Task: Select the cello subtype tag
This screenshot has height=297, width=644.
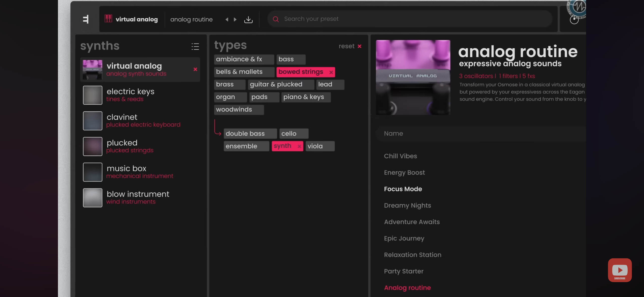Action: point(294,134)
